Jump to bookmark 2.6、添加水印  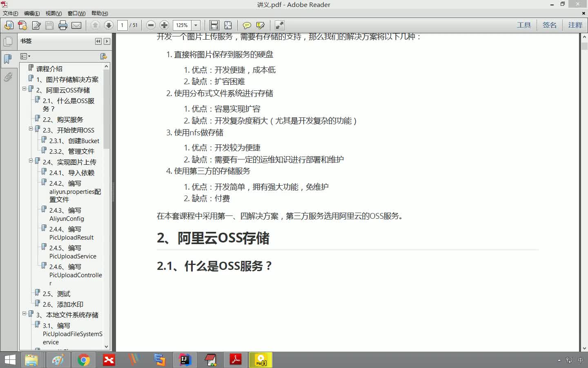click(63, 304)
